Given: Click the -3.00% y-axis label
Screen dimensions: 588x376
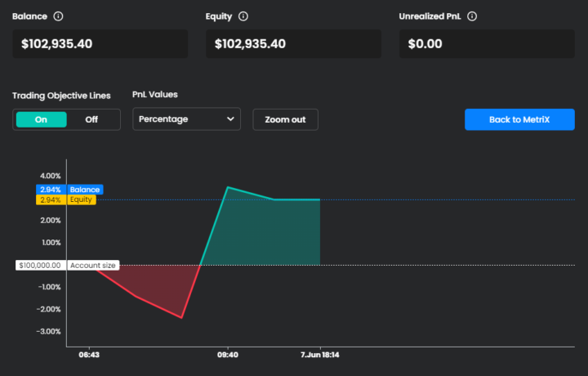Looking at the screenshot, I should tap(48, 331).
